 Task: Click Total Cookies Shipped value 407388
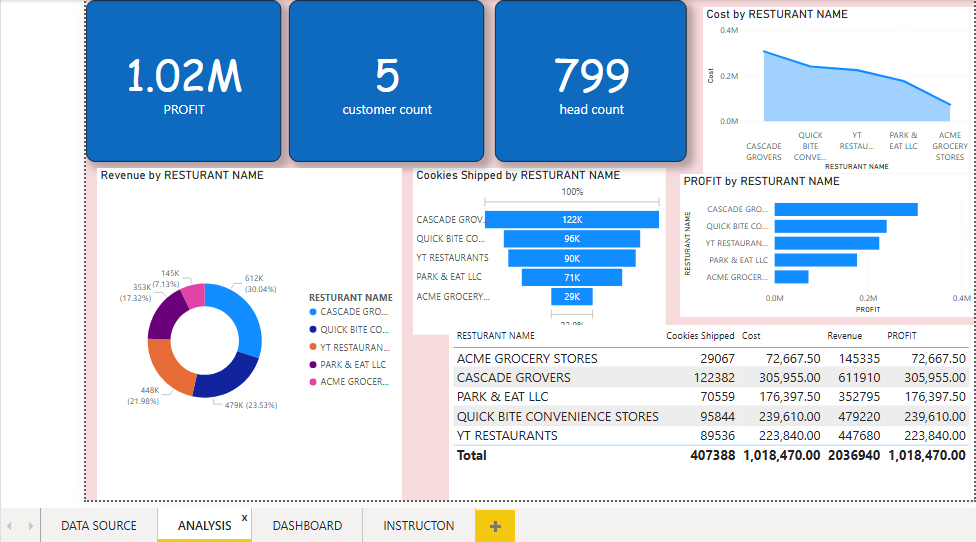point(712,456)
